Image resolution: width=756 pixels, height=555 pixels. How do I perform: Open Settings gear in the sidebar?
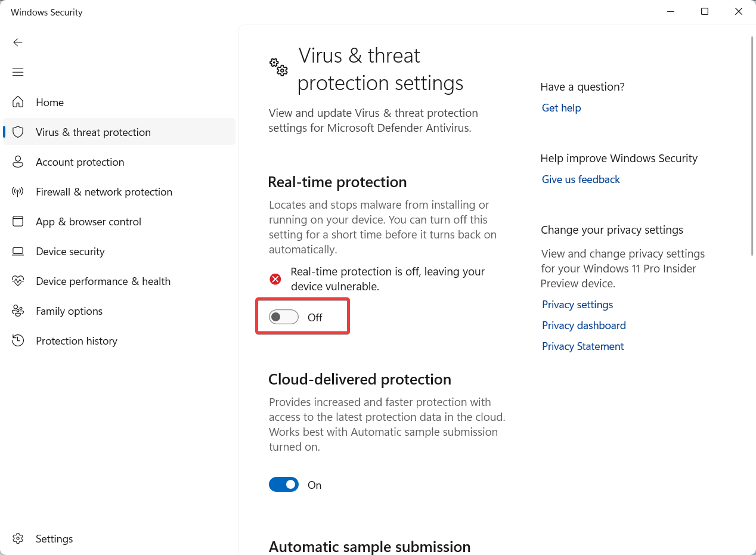pyautogui.click(x=18, y=539)
